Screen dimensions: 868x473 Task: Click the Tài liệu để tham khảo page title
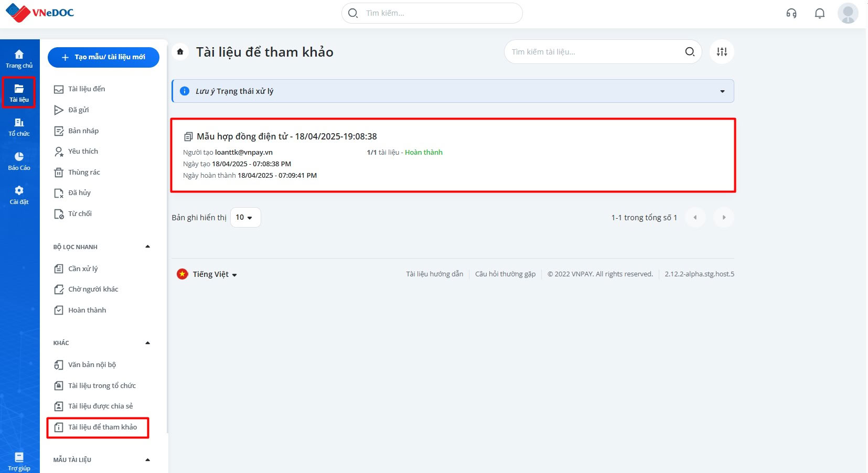[x=265, y=52]
